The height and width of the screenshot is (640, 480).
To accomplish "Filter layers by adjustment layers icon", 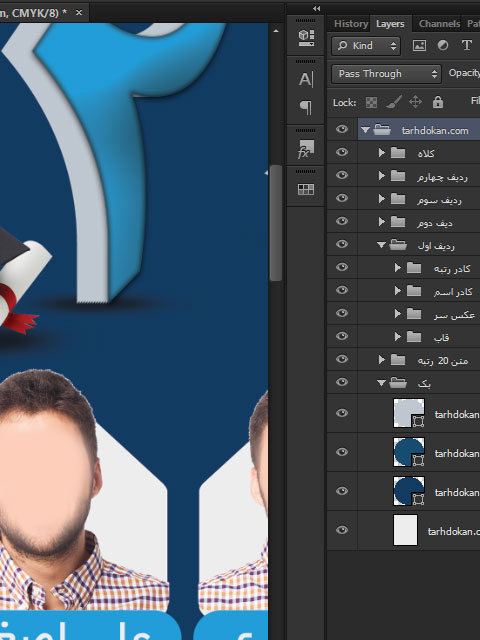I will (x=443, y=45).
